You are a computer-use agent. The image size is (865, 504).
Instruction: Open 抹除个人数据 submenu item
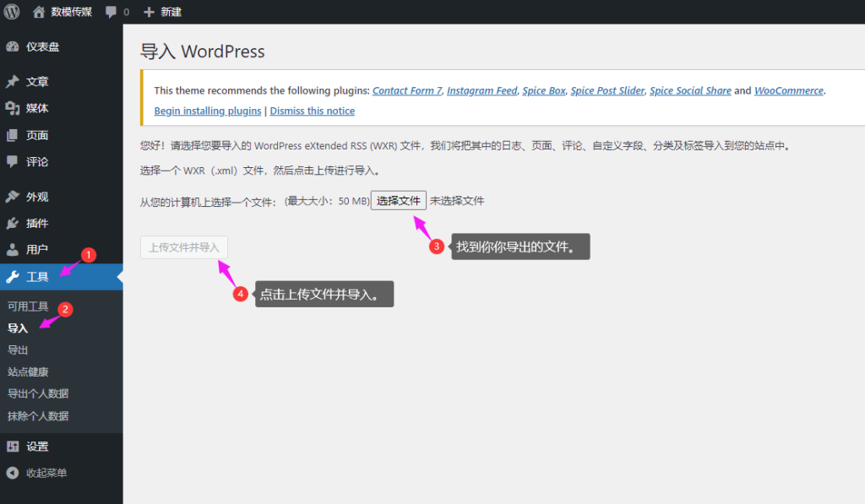(38, 416)
